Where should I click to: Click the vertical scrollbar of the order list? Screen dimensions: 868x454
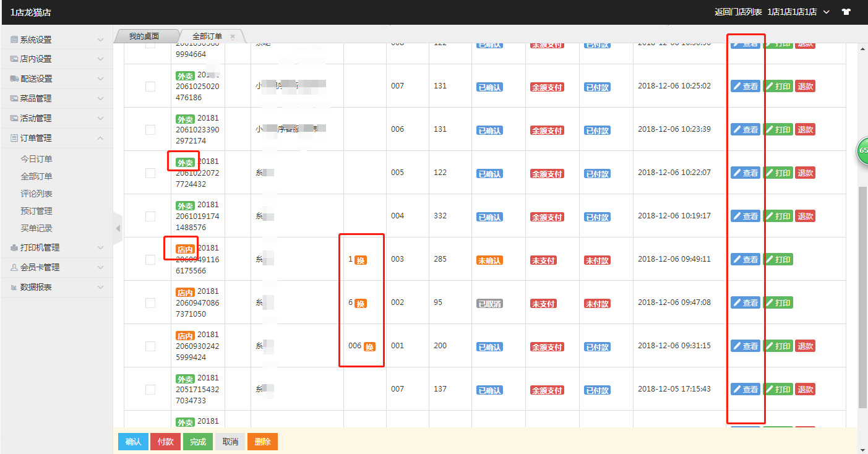[x=862, y=297]
